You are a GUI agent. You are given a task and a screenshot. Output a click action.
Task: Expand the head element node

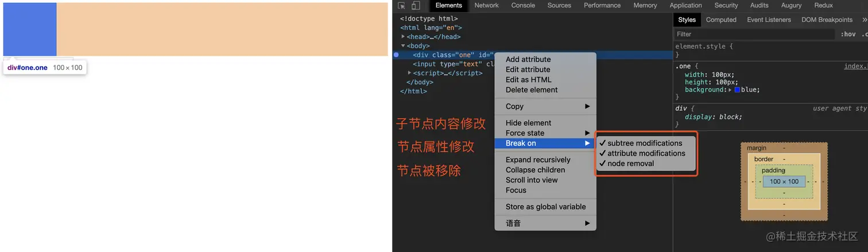click(403, 37)
